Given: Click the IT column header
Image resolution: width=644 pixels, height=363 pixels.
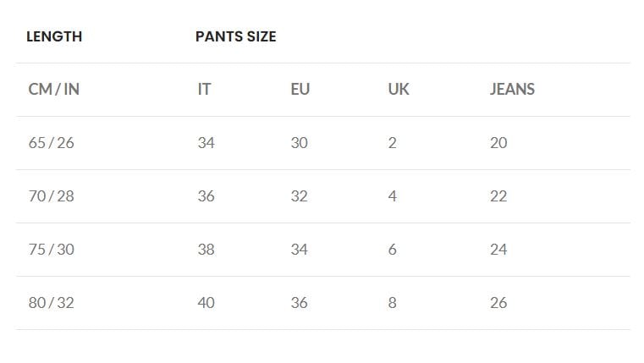Looking at the screenshot, I should (x=204, y=89).
